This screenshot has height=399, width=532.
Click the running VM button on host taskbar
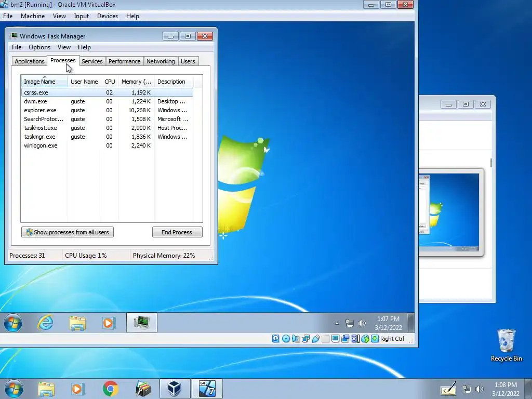207,389
